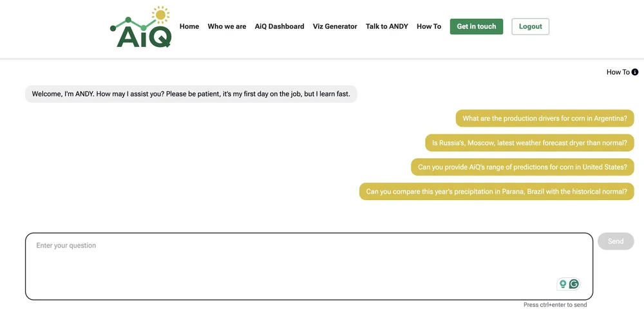Image resolution: width=644 pixels, height=310 pixels.
Task: Click the AiQ logo
Action: [140, 27]
